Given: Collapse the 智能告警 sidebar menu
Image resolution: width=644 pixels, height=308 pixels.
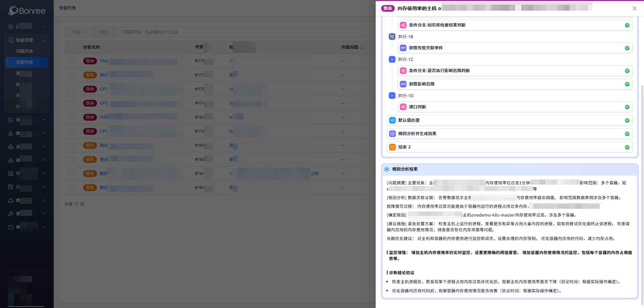Looking at the screenshot, I should (x=44, y=40).
